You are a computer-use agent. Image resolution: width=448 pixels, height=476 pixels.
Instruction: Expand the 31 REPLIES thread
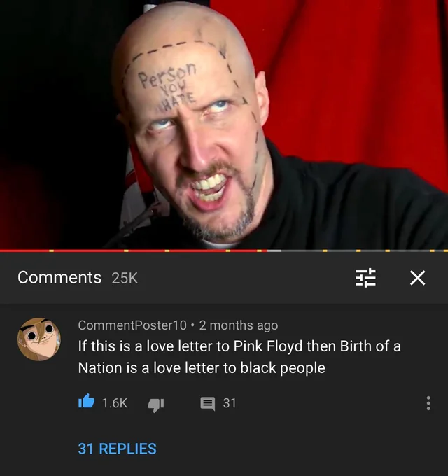coord(117,449)
